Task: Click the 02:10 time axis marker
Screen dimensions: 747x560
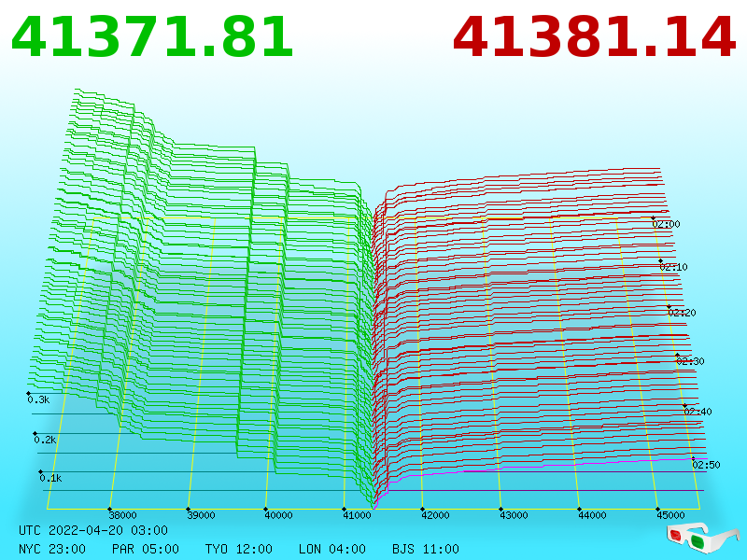Action: click(x=673, y=267)
